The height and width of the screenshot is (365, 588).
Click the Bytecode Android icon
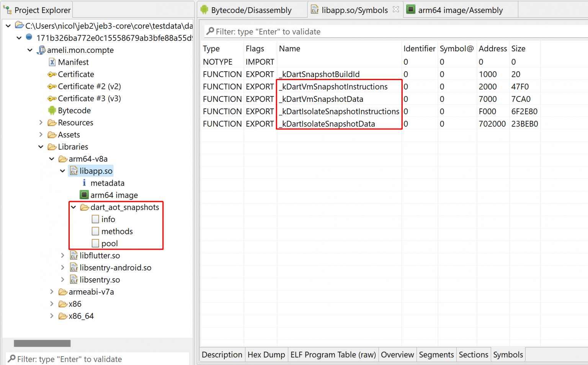[52, 110]
